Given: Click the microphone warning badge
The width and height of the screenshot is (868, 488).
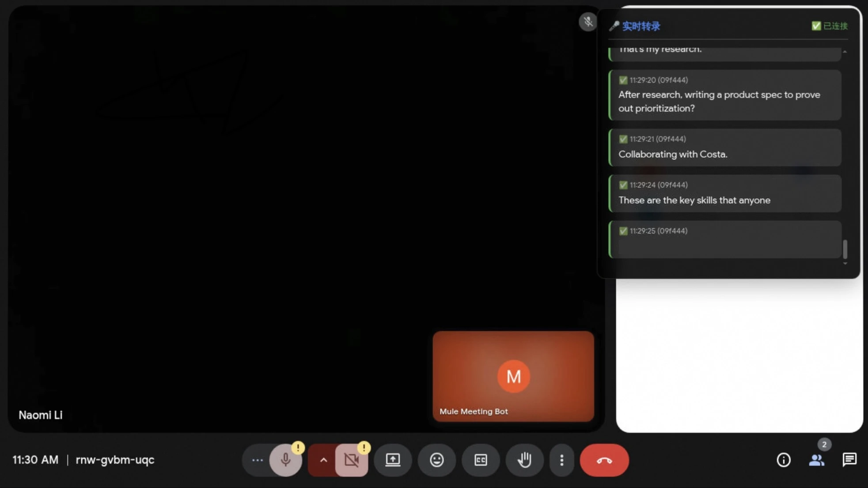Looking at the screenshot, I should tap(298, 448).
